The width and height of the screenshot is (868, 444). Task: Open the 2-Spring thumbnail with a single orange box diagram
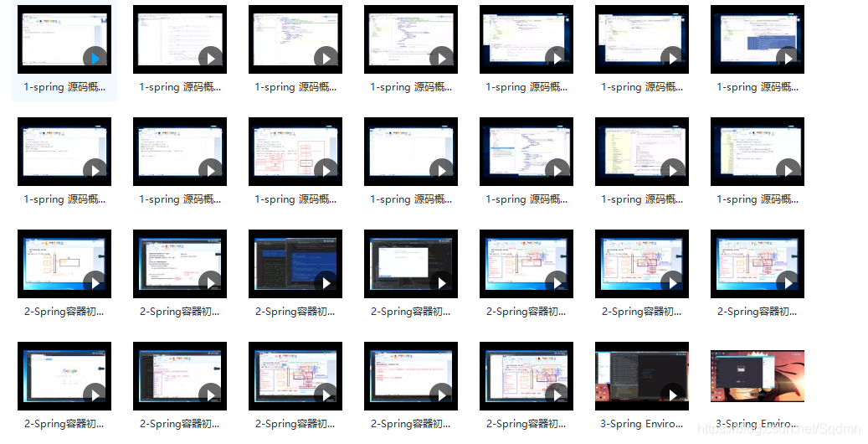[64, 264]
